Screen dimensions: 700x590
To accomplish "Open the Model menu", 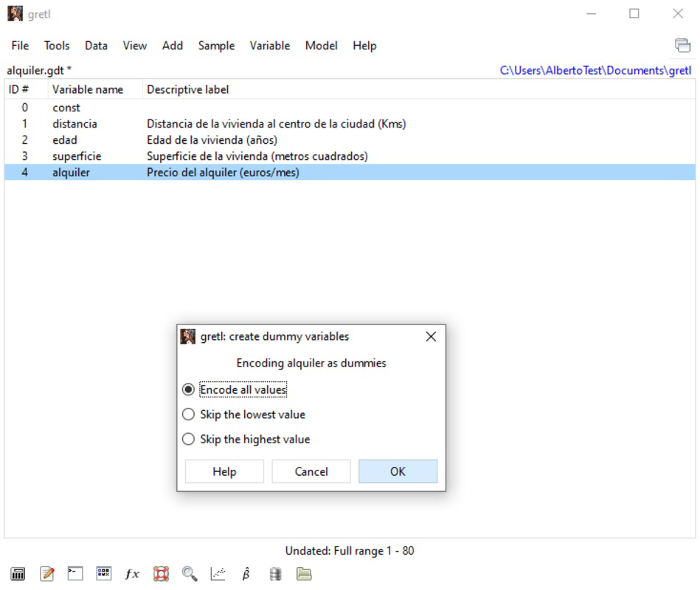I will pos(322,46).
